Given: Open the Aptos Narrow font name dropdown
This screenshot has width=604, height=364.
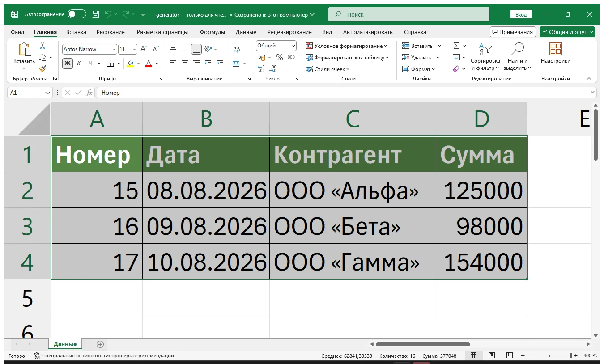Looking at the screenshot, I should (x=114, y=49).
